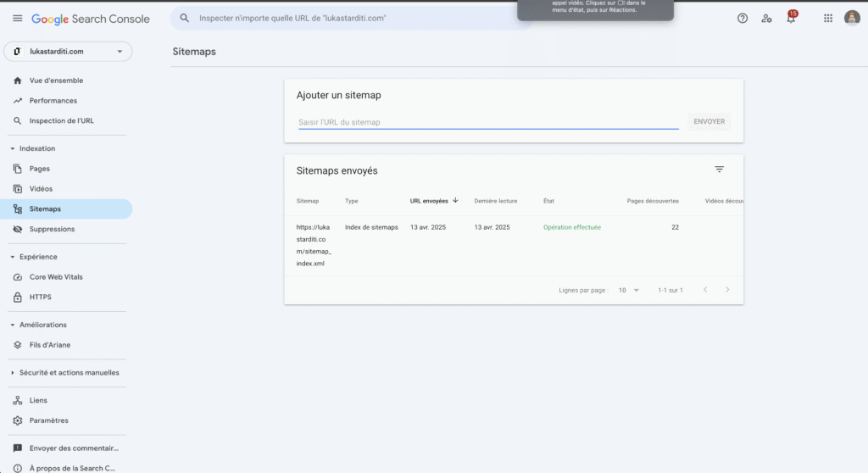The image size is (868, 473).
Task: Click the Opération effectuée status
Action: tap(572, 227)
